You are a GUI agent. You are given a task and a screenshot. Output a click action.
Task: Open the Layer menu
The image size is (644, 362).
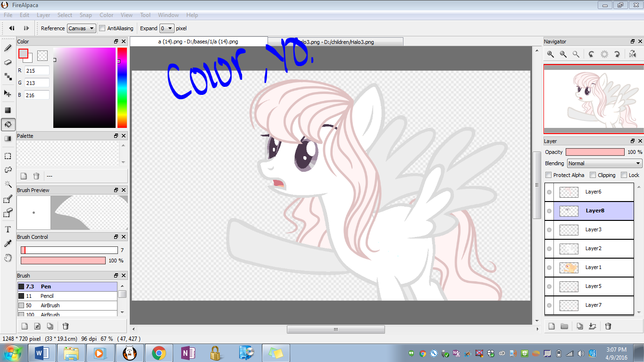(43, 15)
